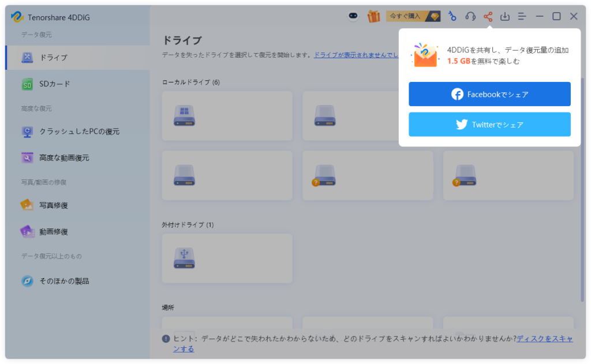Open そのほかの製品 in sidebar
Image resolution: width=591 pixels, height=364 pixels.
point(78,281)
